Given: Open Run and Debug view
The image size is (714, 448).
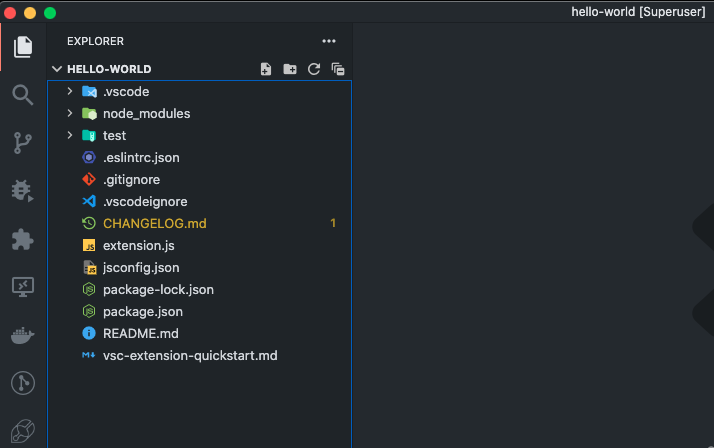Looking at the screenshot, I should click(23, 191).
